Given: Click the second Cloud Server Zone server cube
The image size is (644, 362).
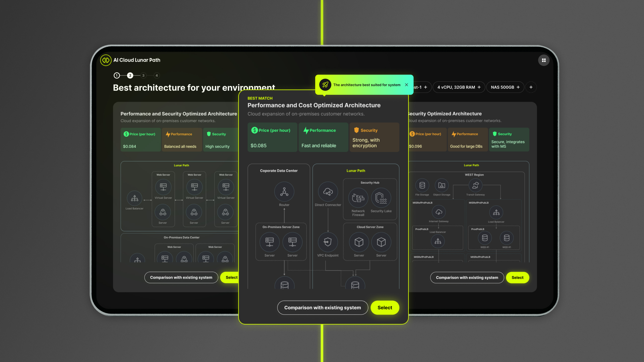Looking at the screenshot, I should tap(381, 242).
